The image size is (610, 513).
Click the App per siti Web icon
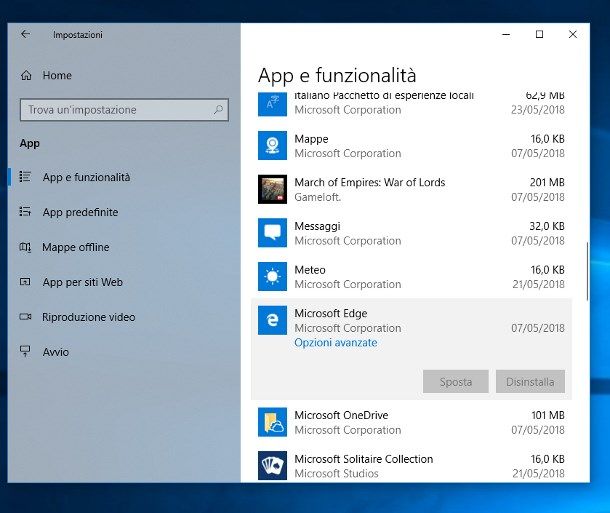pos(25,282)
